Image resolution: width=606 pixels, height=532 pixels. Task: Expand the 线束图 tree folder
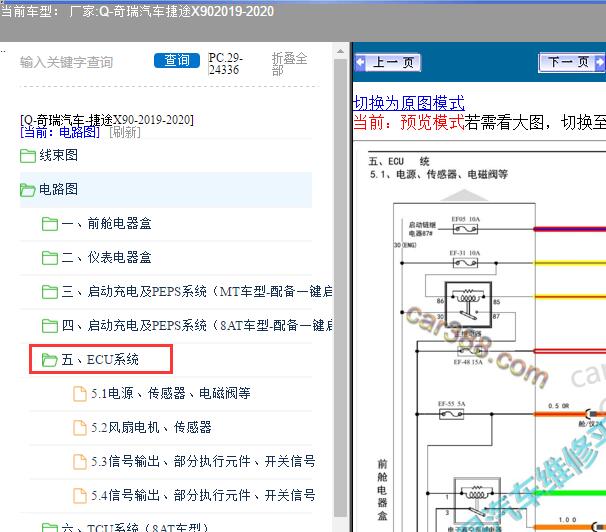point(58,155)
